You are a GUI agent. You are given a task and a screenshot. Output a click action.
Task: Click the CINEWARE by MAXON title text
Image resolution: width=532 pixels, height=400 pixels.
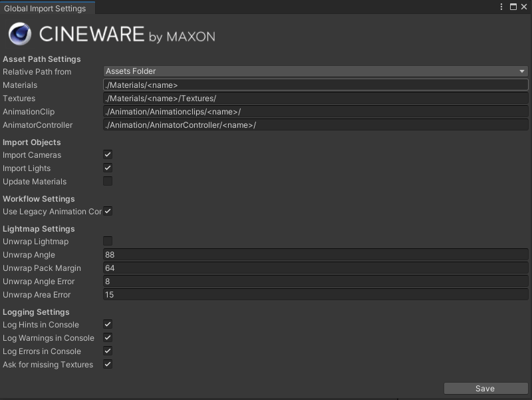(x=127, y=35)
